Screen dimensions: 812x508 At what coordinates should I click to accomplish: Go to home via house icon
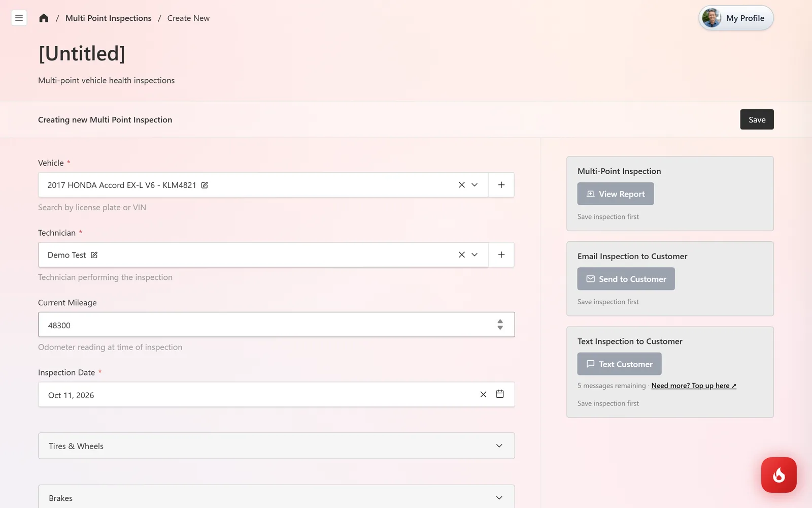pyautogui.click(x=44, y=18)
